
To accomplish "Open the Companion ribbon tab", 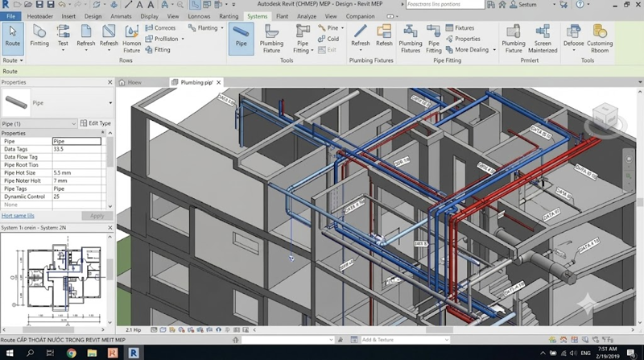I will pyautogui.click(x=360, y=16).
